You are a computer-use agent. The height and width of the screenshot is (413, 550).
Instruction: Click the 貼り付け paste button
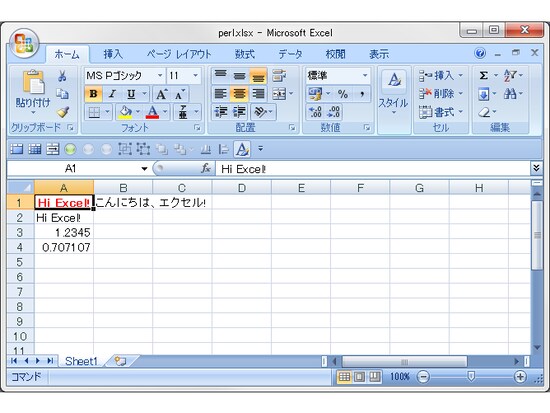(x=33, y=92)
